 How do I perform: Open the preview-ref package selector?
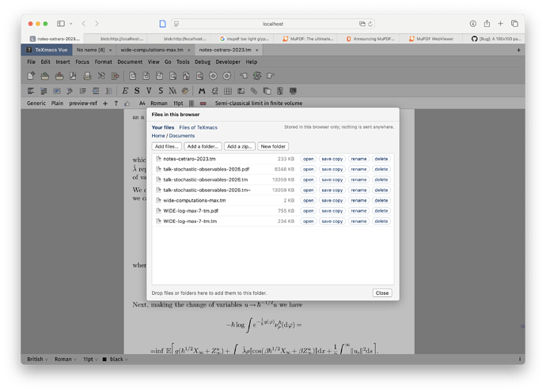[x=83, y=104]
